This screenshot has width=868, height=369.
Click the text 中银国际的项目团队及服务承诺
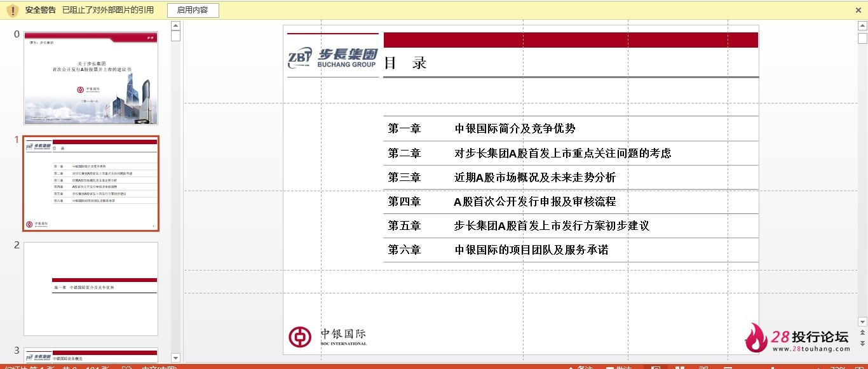532,250
